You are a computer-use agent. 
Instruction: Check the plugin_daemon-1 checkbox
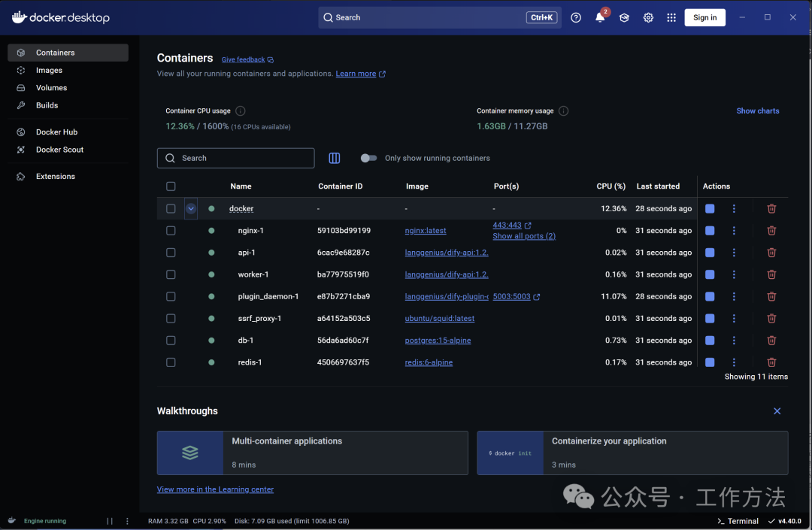(171, 296)
